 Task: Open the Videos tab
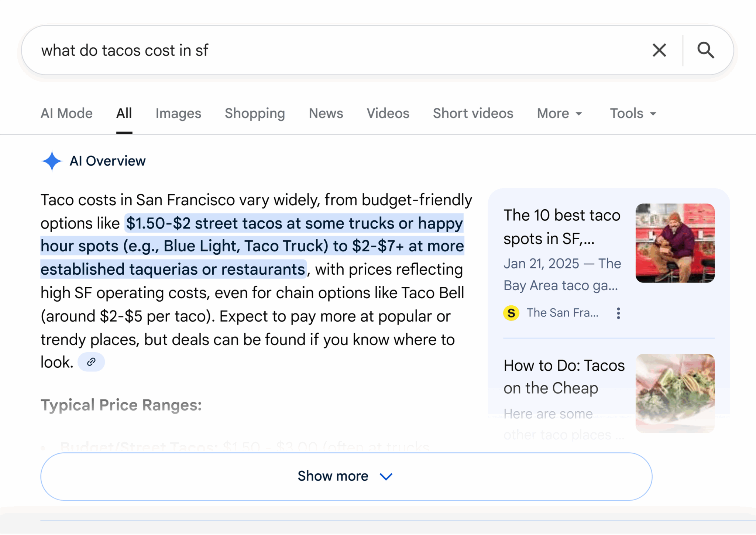(388, 113)
